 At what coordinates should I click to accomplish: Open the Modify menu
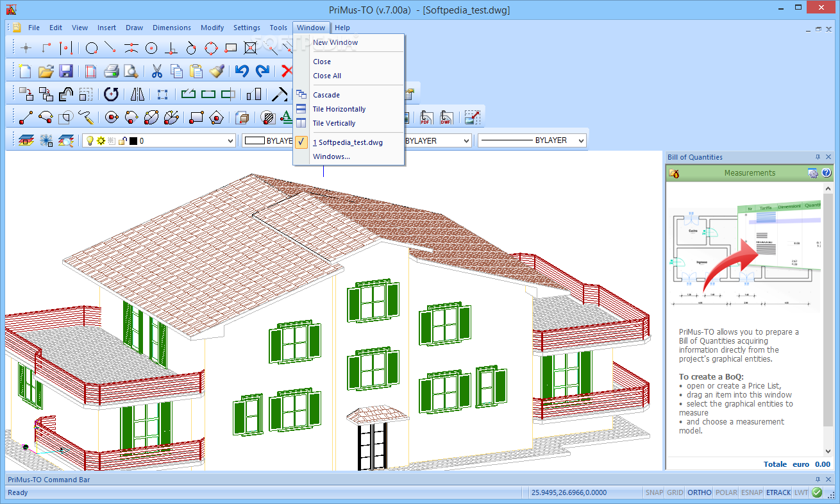(212, 28)
